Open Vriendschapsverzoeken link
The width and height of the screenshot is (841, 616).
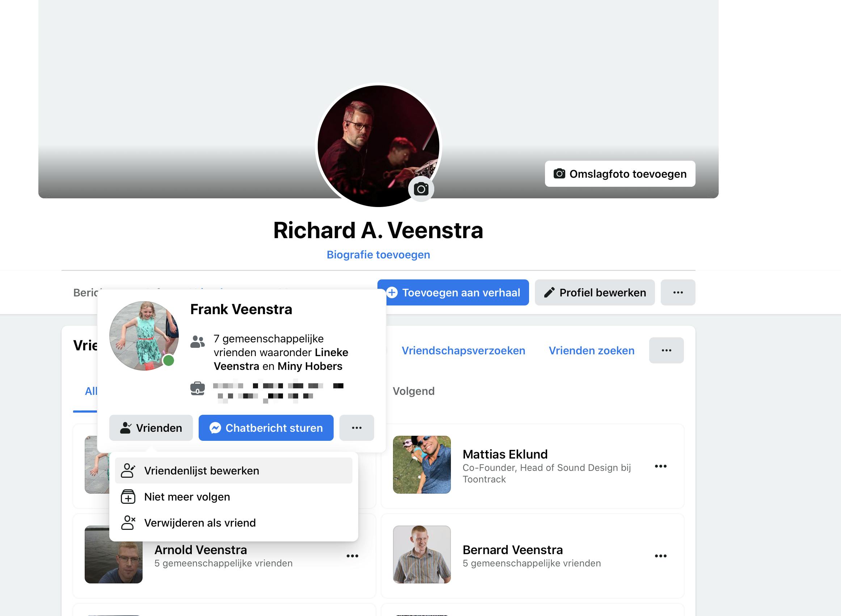point(463,350)
